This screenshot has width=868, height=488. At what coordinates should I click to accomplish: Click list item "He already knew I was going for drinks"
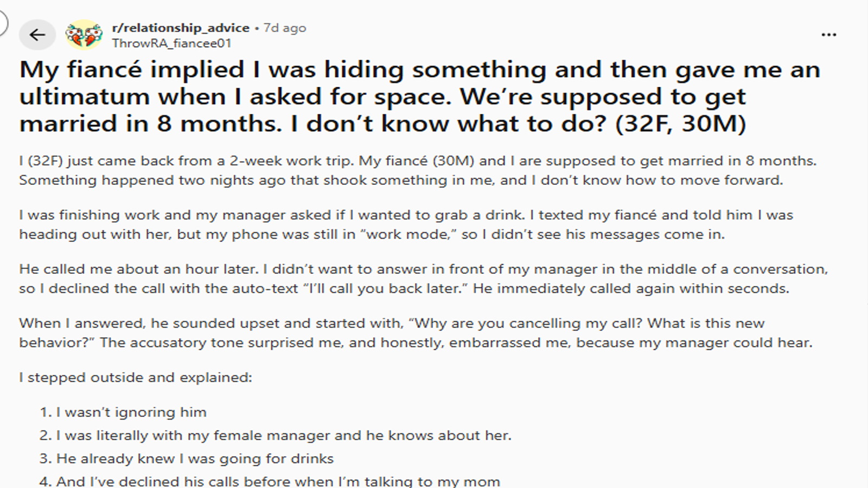(195, 459)
